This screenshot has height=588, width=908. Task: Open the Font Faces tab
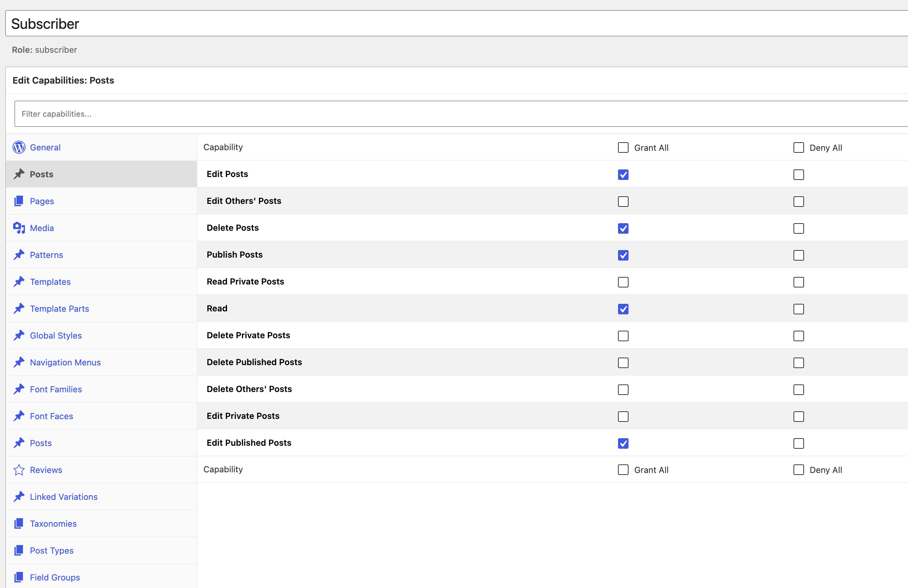click(x=101, y=416)
